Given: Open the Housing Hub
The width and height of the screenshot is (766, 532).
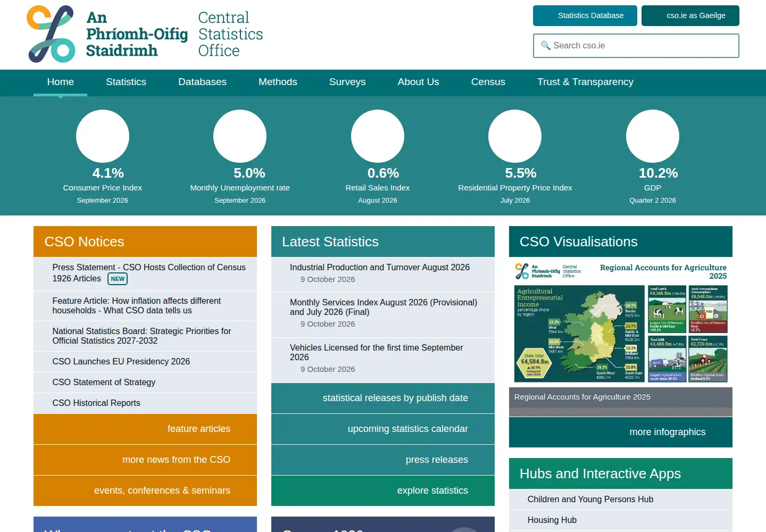Looking at the screenshot, I should tap(621, 520).
